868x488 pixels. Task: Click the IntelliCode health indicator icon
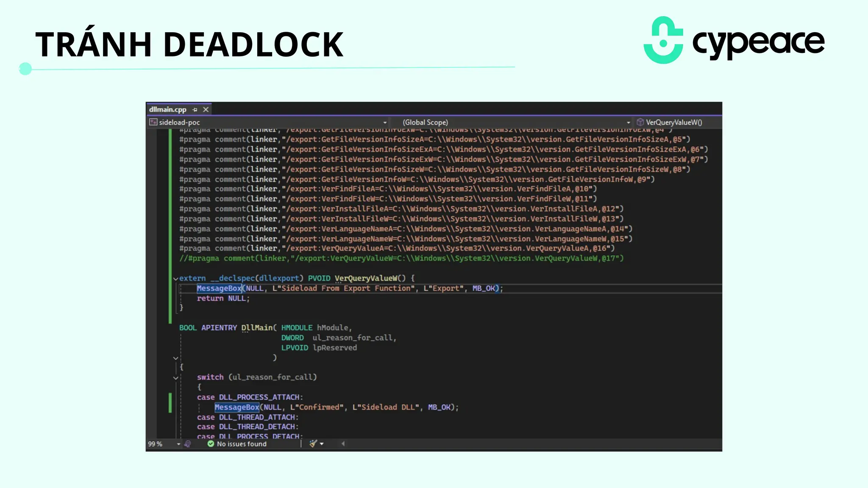(x=188, y=444)
